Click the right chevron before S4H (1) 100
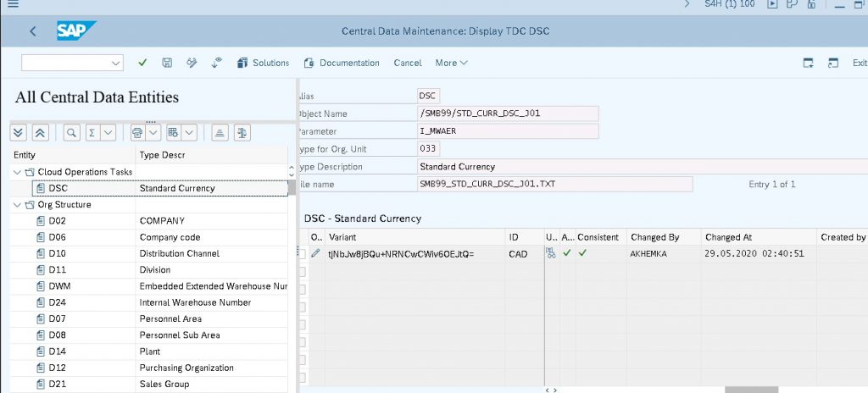 [687, 4]
